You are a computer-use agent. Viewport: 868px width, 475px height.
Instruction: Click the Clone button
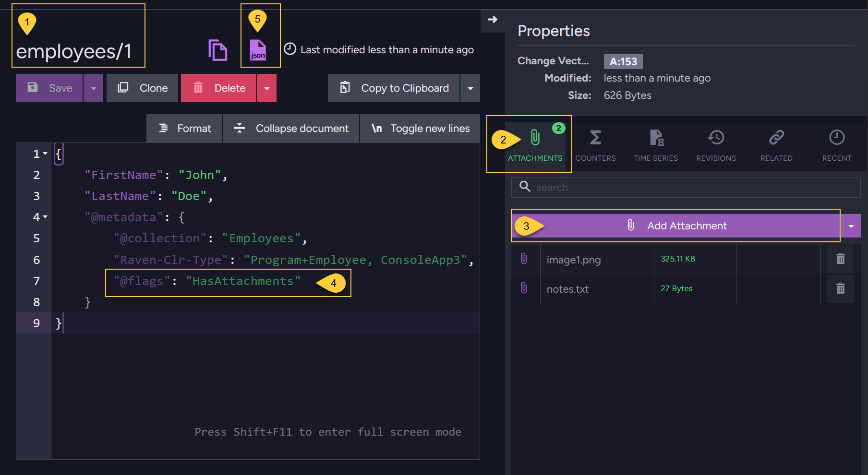coord(143,88)
